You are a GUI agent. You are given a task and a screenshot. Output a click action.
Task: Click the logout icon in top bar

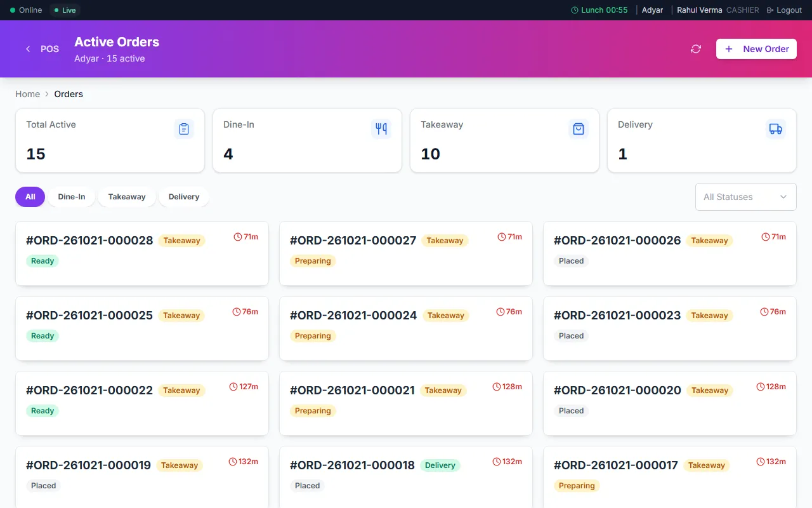tap(770, 10)
